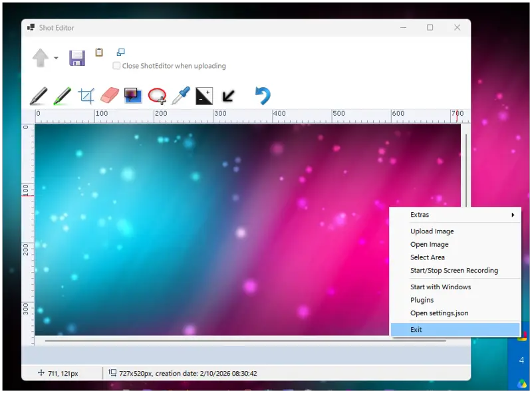Click Open settings.json menu entry
This screenshot has height=393, width=532.
[x=455, y=313]
